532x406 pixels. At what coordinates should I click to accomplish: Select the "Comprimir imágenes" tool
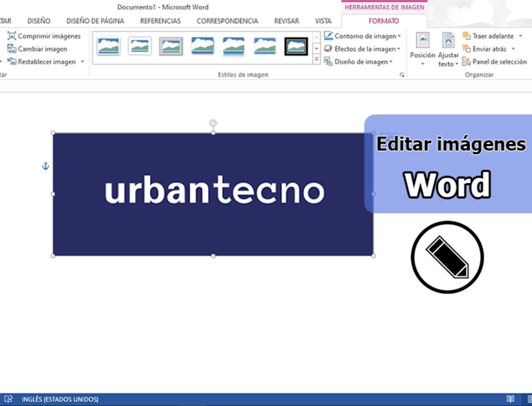point(44,36)
